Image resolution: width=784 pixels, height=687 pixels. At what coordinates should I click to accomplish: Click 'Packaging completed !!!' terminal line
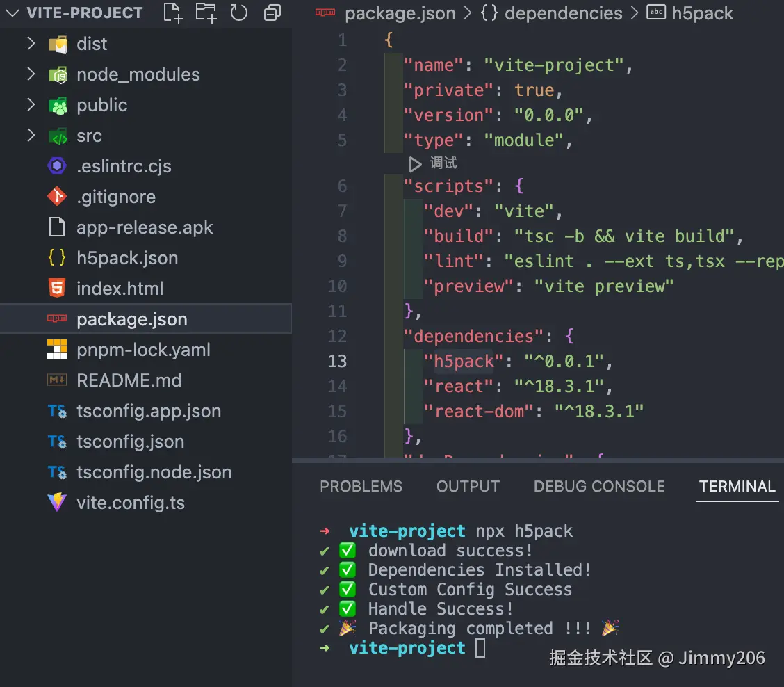pos(479,628)
